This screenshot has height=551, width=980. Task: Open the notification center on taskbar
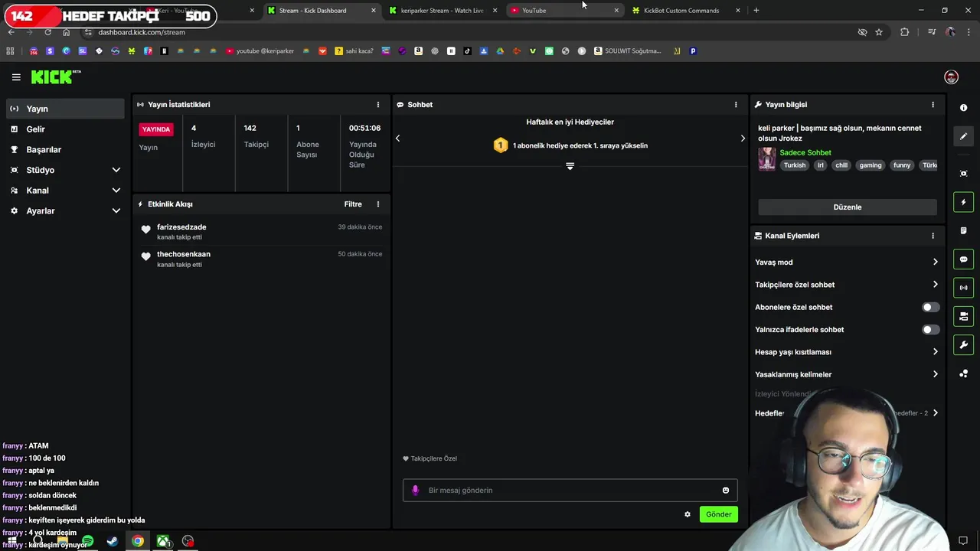tap(963, 541)
